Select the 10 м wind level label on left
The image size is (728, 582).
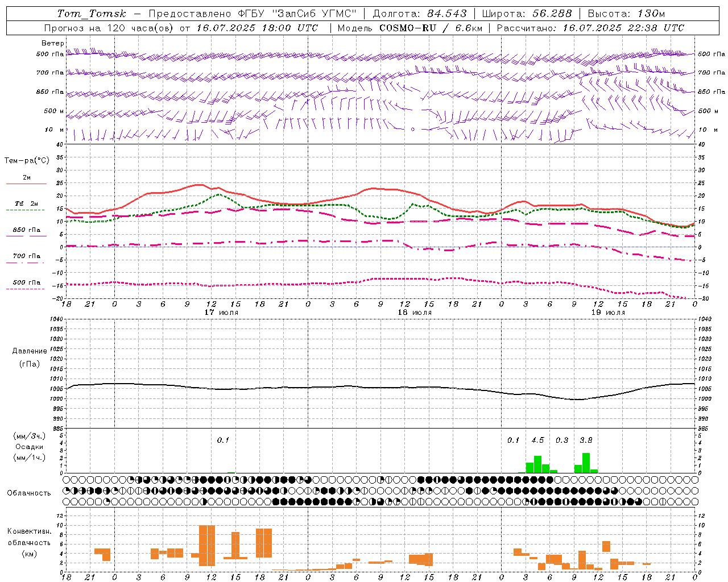click(55, 130)
